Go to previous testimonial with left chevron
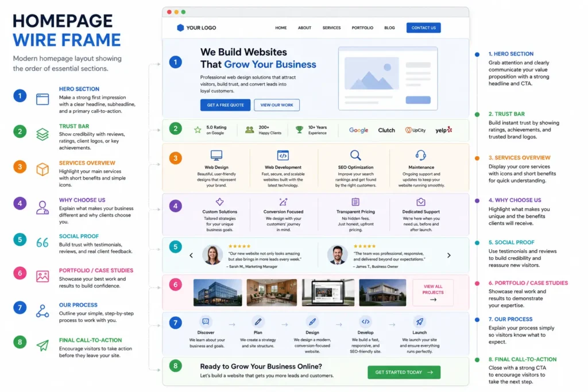 tap(191, 255)
